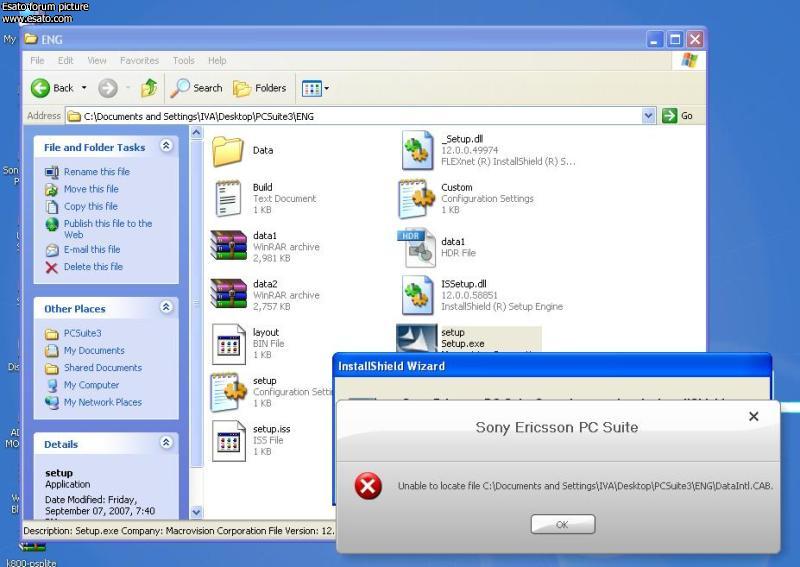Click the InstallShield Wizard title bar

[x=552, y=366]
